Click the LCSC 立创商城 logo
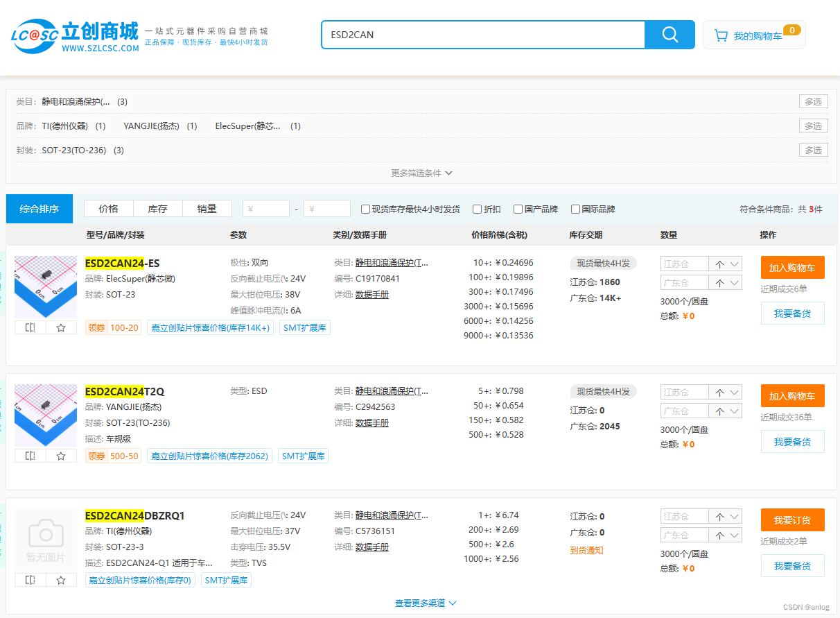840x618 pixels. point(75,36)
